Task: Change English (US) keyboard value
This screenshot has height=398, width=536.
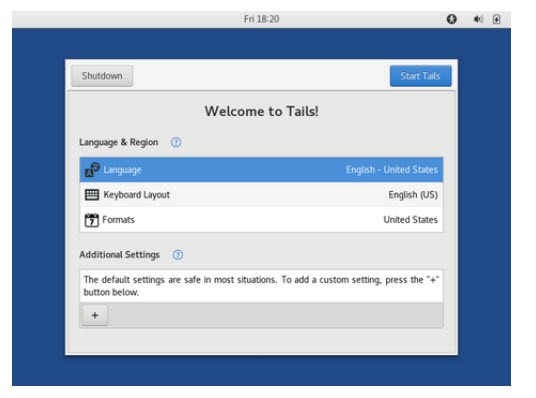Action: pos(413,195)
